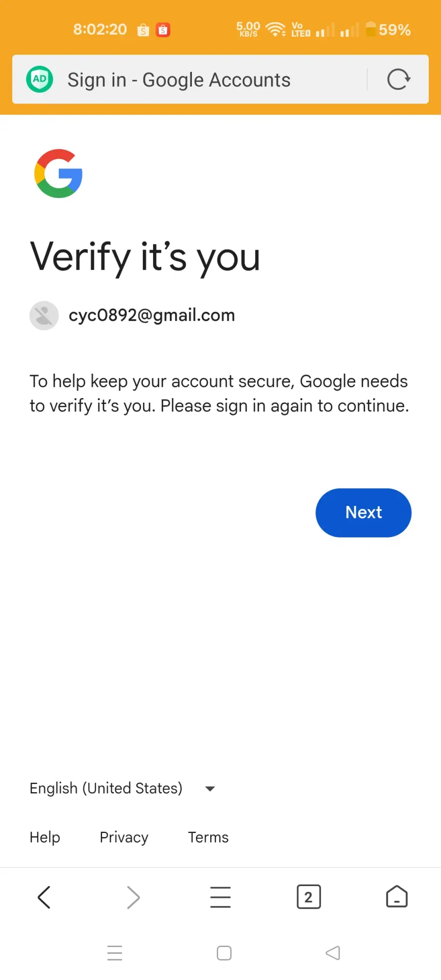441x980 pixels.
Task: Open the Privacy link
Action: click(x=124, y=837)
